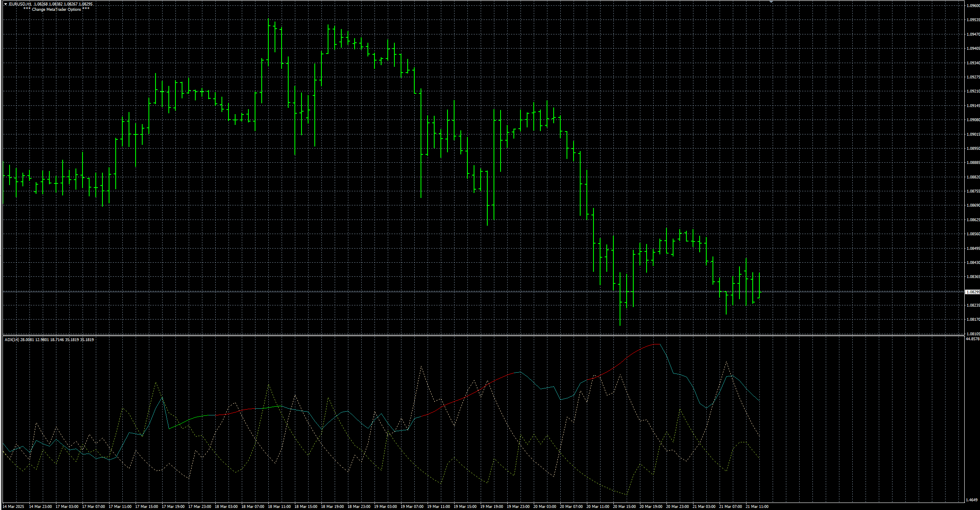Click the 20 Mar 07:00 time label
Screen dimensions: 980x510
(571, 507)
